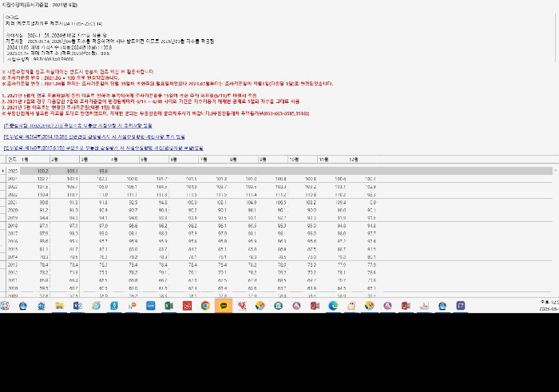The height and width of the screenshot is (392, 559).
Task: Select the 2018 year row
Action: tap(12, 225)
